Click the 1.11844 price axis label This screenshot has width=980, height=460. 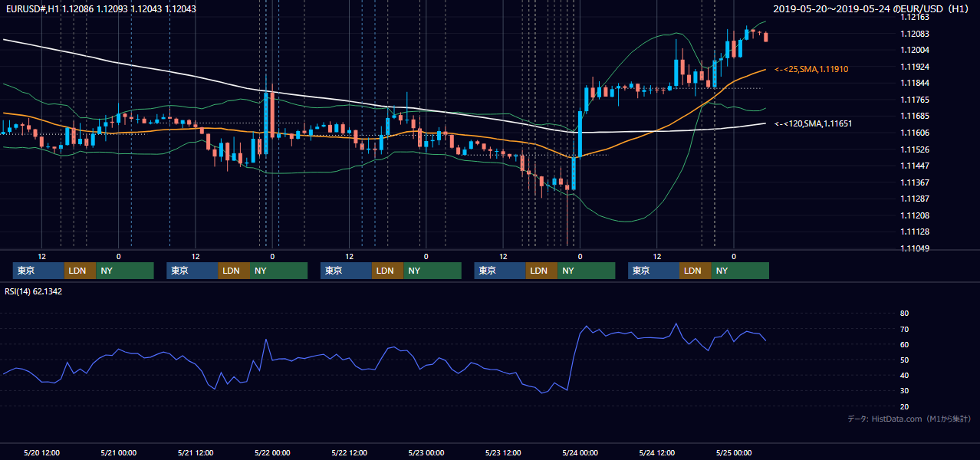coord(915,83)
